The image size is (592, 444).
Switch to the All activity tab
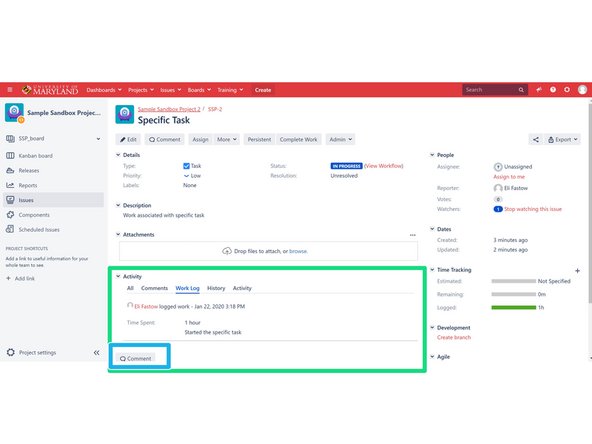[130, 288]
